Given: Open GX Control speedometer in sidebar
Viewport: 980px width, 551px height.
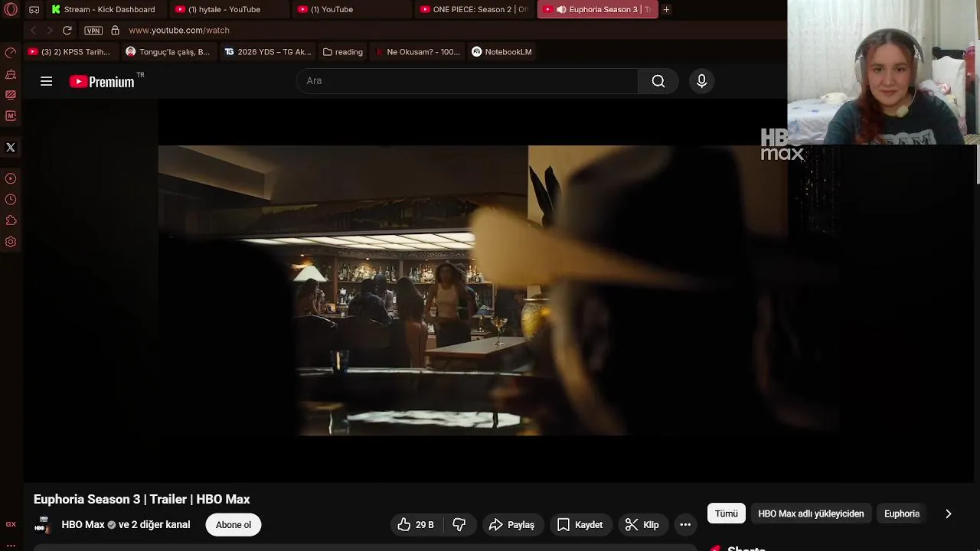Looking at the screenshot, I should pos(11,53).
